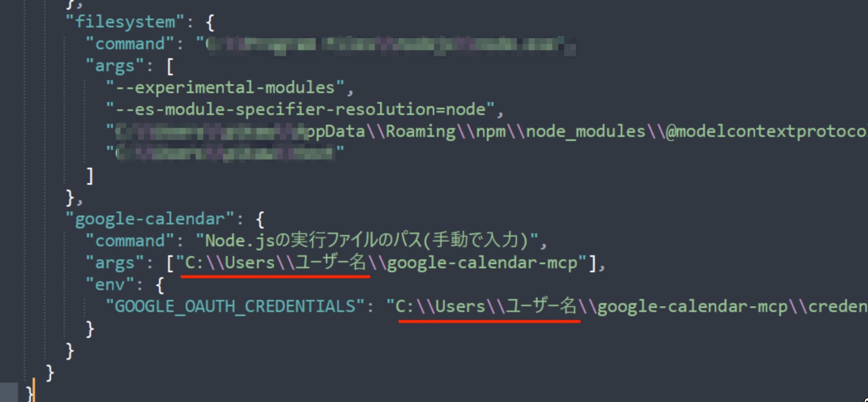Viewport: 868px width, 402px height.
Task: Click the "command" key under filesystem
Action: click(130, 44)
